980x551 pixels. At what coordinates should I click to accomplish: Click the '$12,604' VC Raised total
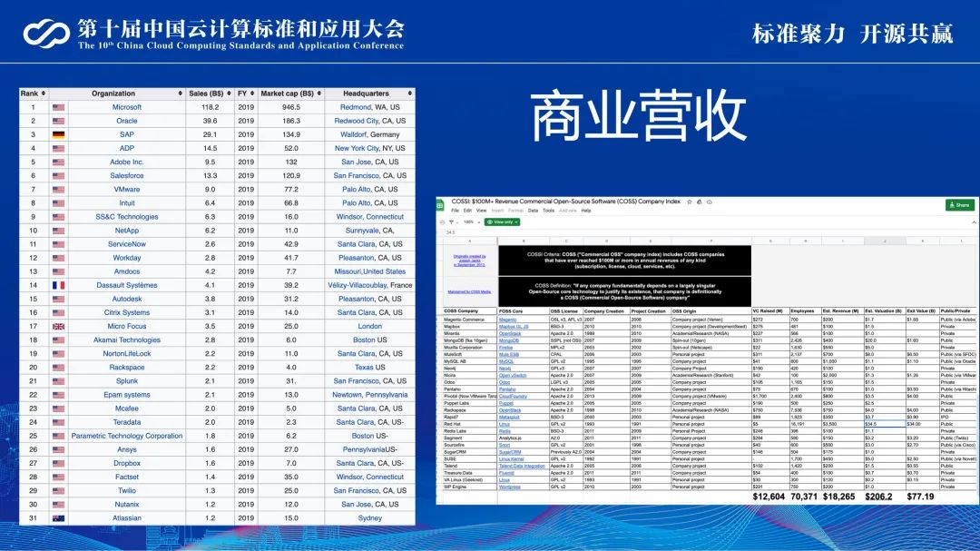click(769, 497)
